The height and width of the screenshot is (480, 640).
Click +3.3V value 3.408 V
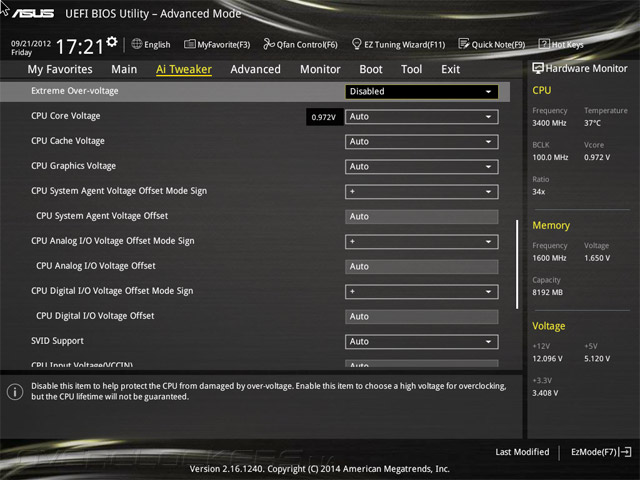pyautogui.click(x=545, y=393)
